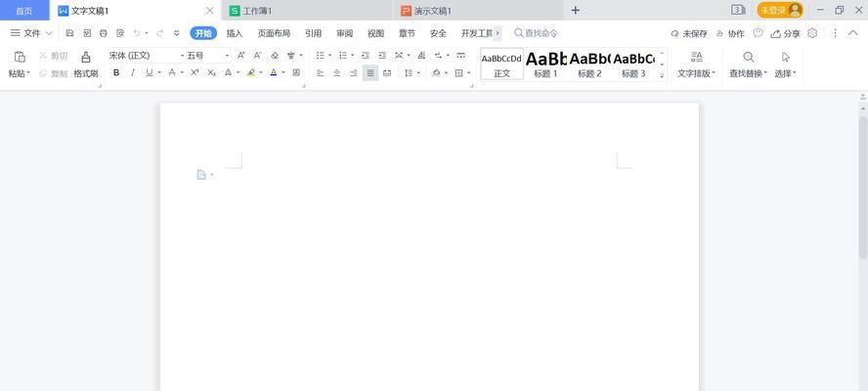Toggle Underline formatting
868x391 pixels.
149,72
